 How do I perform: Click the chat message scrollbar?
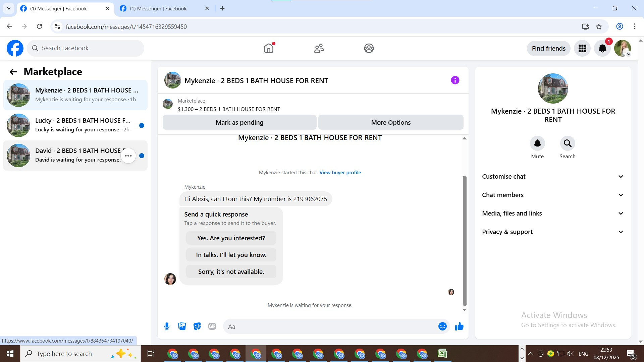click(x=465, y=240)
